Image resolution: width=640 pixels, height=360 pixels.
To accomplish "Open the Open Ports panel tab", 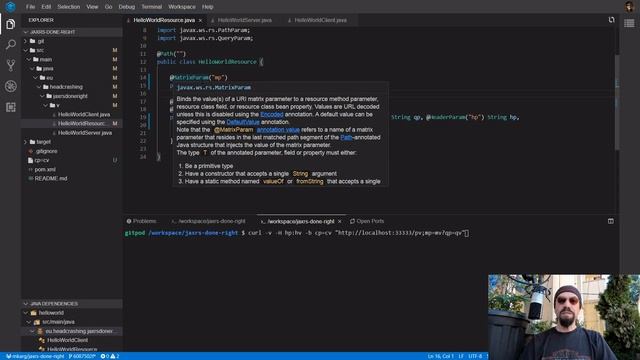I will click(x=367, y=221).
